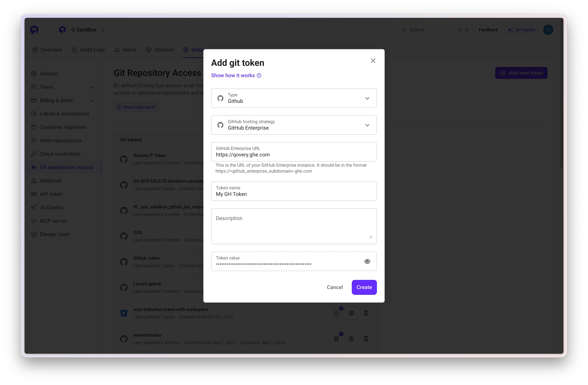Delete the mzo-bitbucket-token-with-workspace token
This screenshot has width=588, height=385.
click(x=366, y=313)
